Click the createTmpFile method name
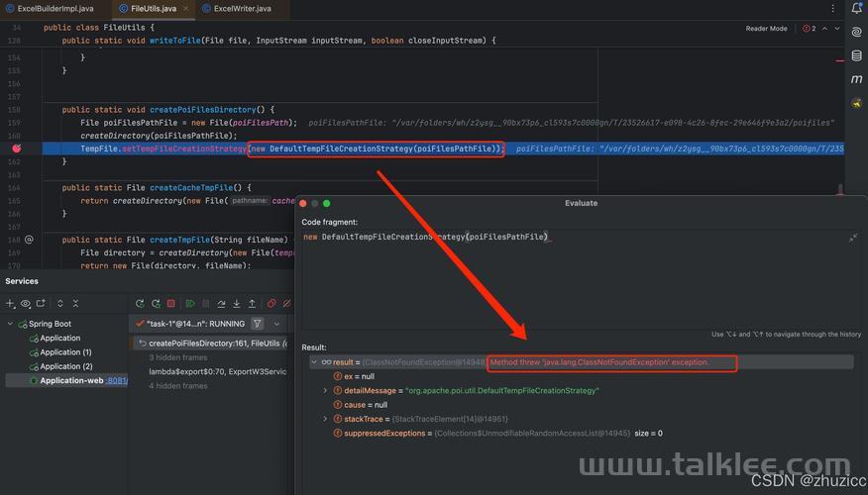The width and height of the screenshot is (868, 495). [180, 240]
